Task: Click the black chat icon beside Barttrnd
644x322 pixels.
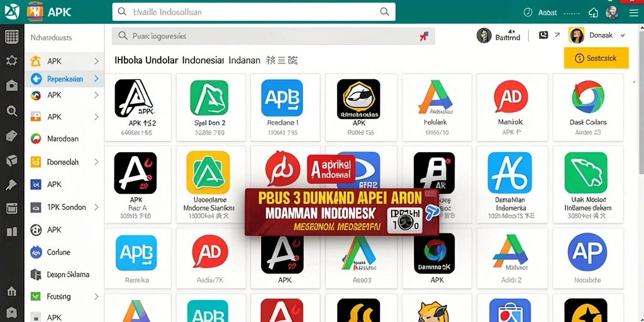Action: click(x=543, y=35)
